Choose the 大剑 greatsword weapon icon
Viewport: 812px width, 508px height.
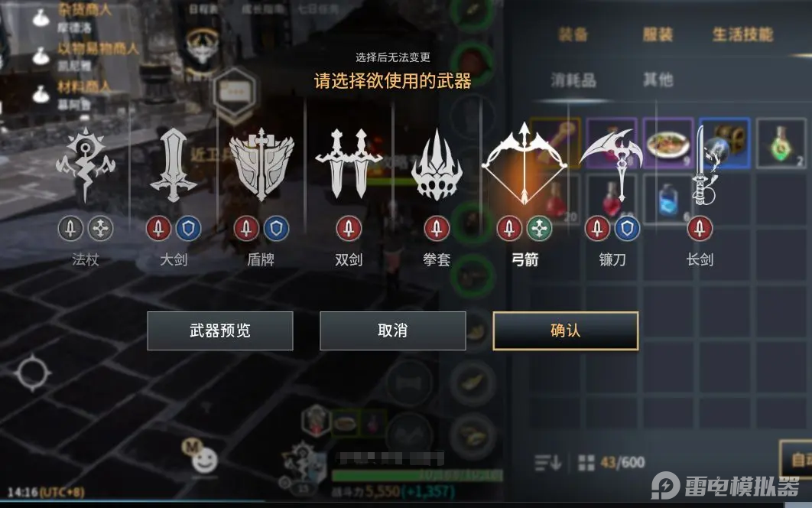[x=174, y=164]
